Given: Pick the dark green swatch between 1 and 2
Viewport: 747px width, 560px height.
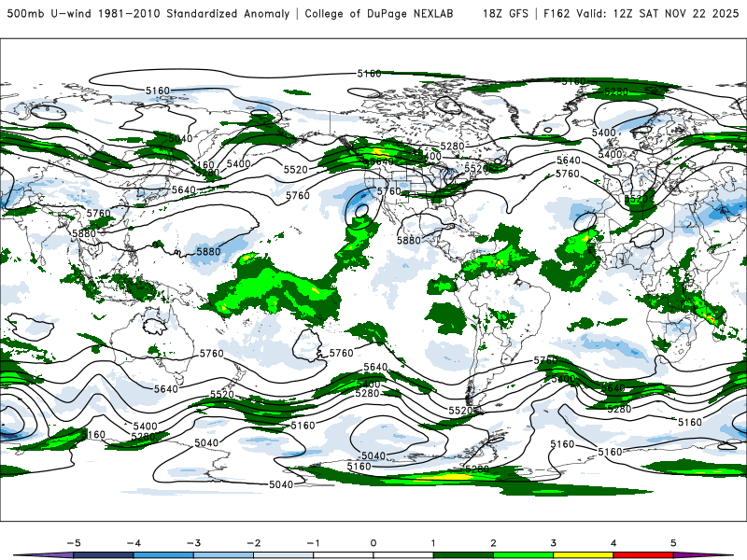Looking at the screenshot, I should click(463, 555).
